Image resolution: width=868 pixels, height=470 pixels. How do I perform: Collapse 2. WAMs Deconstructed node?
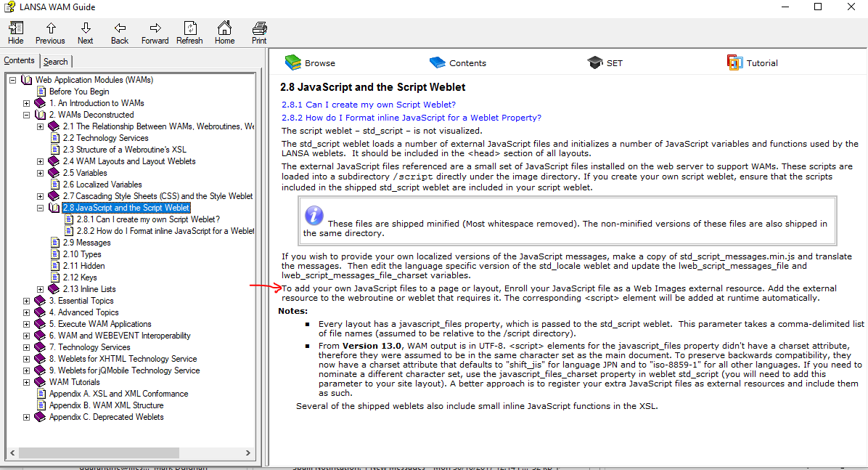(27, 115)
